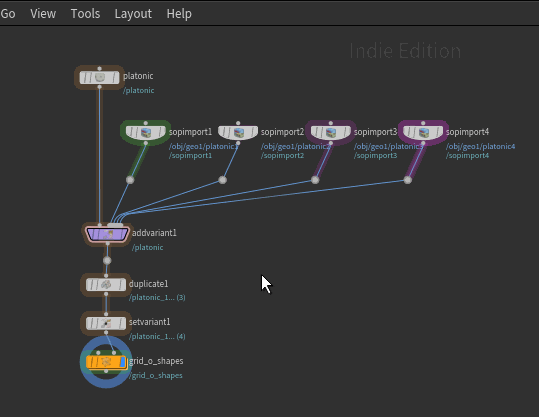Click the grid_o_shapes node icon
The height and width of the screenshot is (417, 539).
tap(106, 362)
